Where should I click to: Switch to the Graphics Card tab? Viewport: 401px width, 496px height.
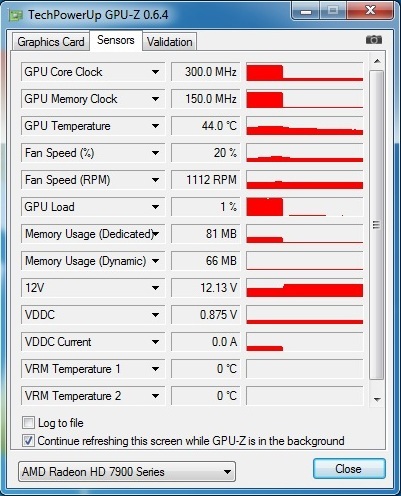coord(51,42)
